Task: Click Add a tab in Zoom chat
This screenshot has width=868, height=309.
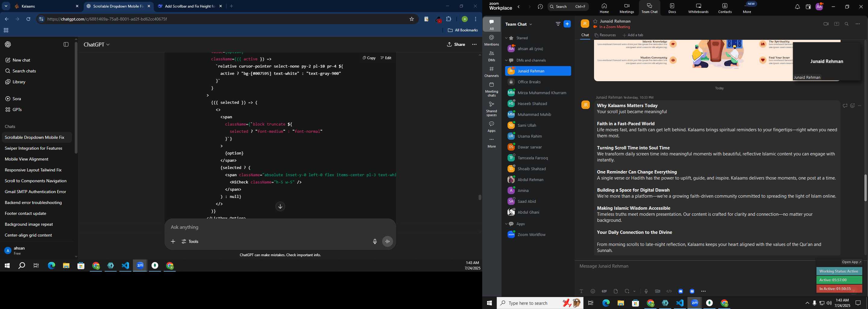Action: 633,35
